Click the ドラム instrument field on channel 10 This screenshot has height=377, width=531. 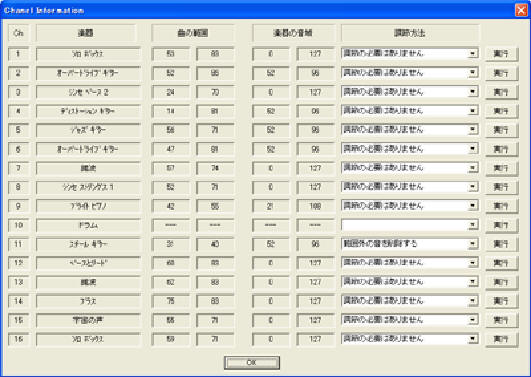[88, 225]
